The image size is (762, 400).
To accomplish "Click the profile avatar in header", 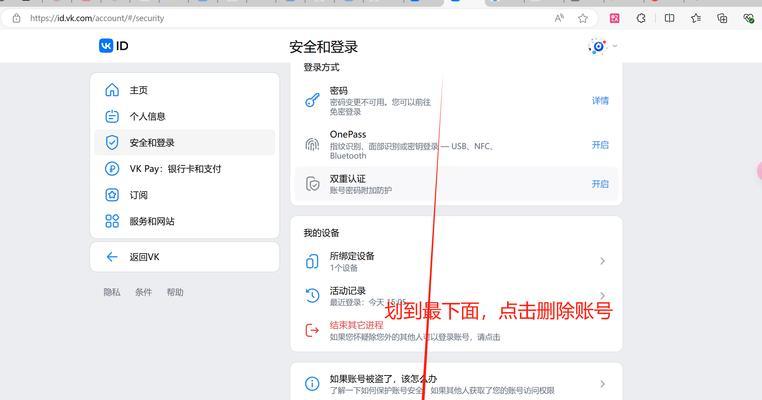I will pos(598,46).
